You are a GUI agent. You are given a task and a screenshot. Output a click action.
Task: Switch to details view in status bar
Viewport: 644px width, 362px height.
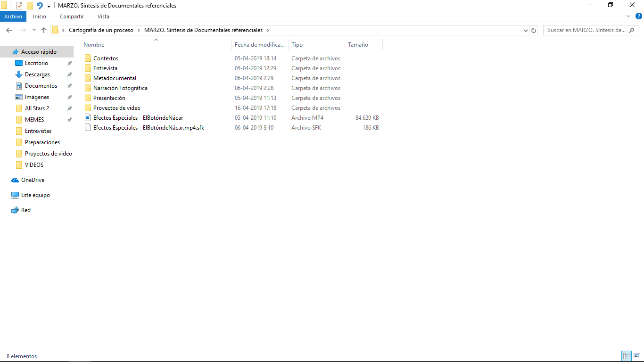pyautogui.click(x=627, y=356)
